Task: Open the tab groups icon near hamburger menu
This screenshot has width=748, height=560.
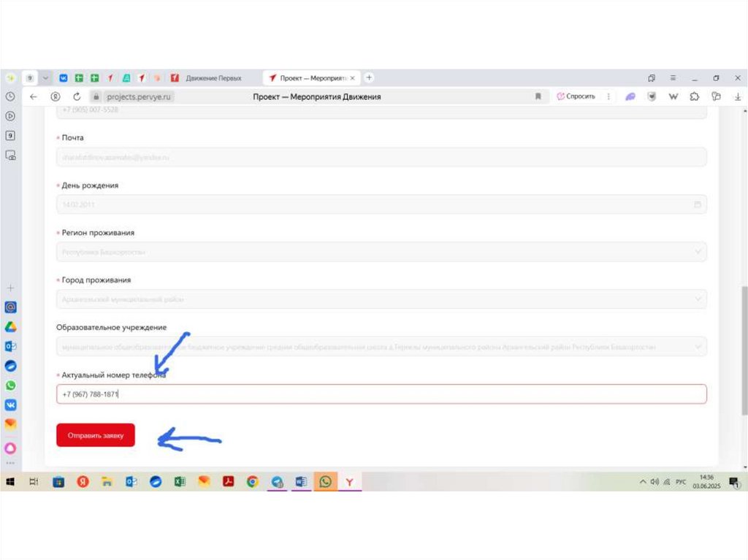Action: [652, 77]
